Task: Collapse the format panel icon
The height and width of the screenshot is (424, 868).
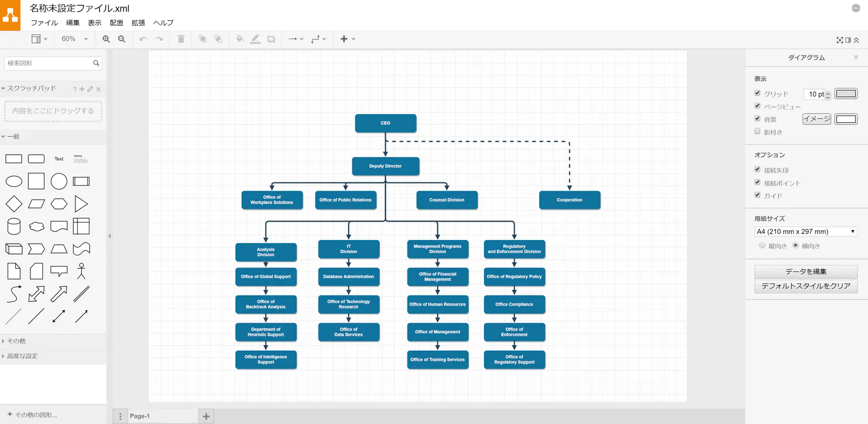Action: (848, 40)
